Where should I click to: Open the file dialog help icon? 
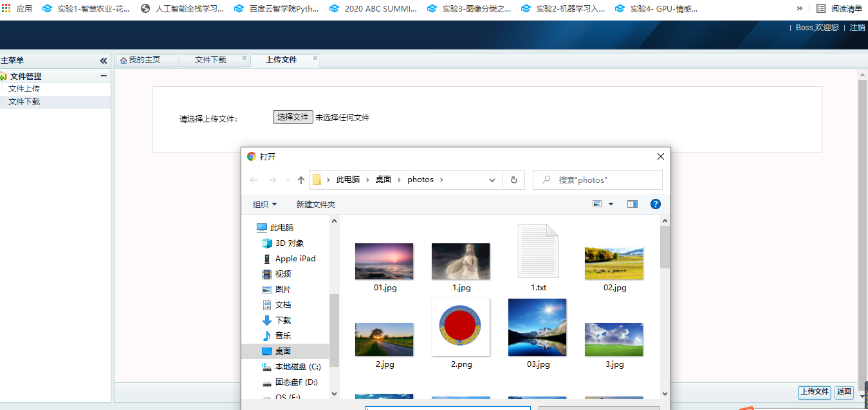pos(655,204)
